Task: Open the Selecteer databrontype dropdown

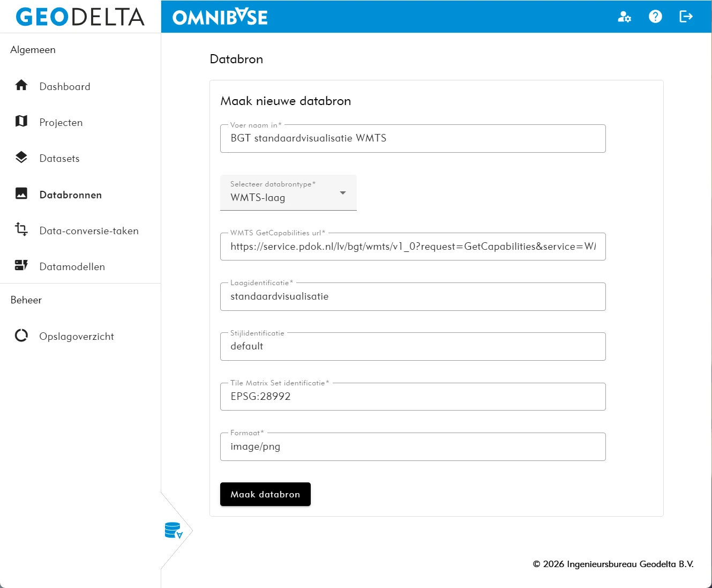Action: [x=288, y=193]
